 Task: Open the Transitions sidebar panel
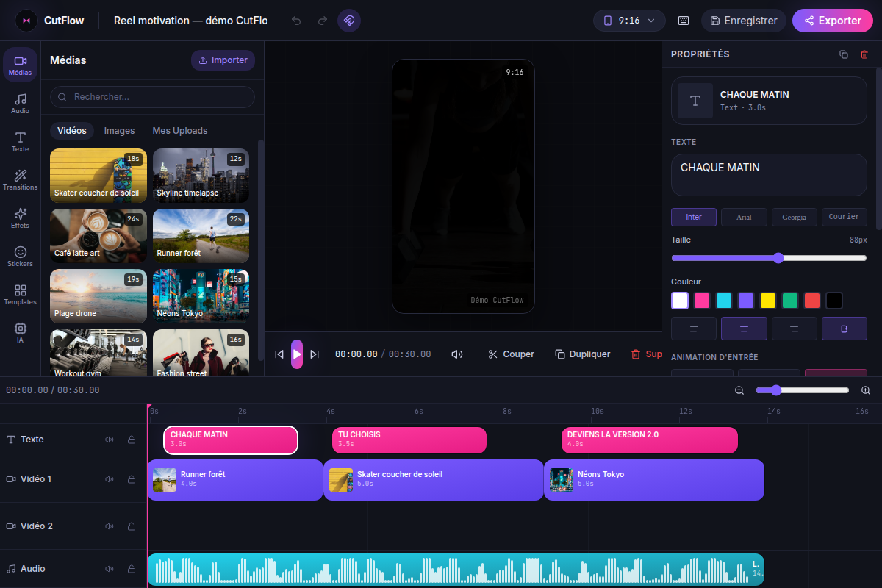20,179
